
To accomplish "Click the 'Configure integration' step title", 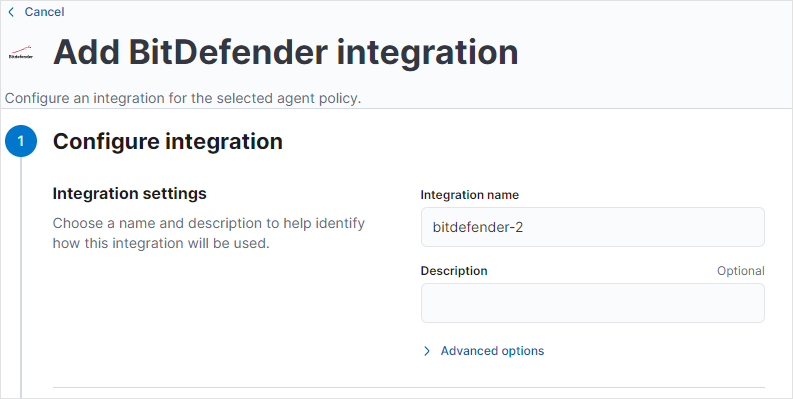I will coord(167,141).
